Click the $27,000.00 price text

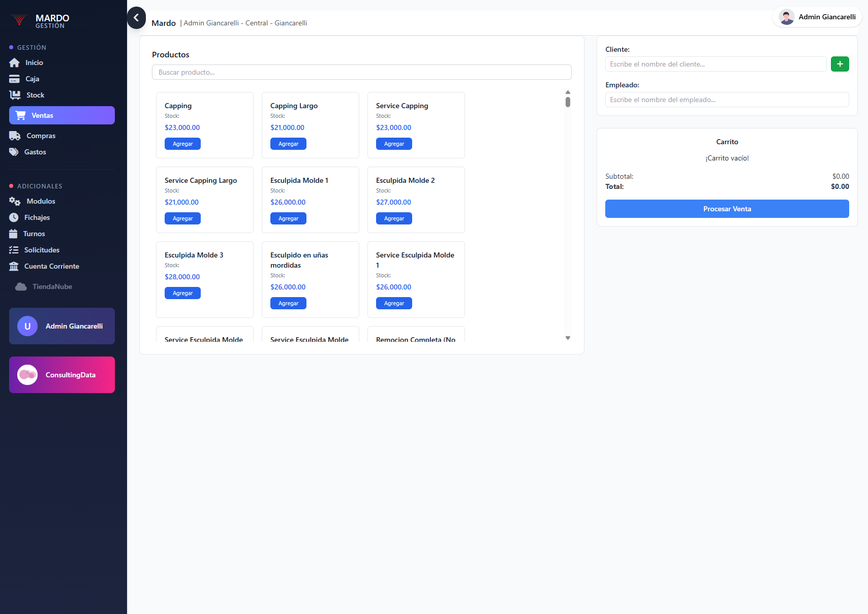coord(393,202)
